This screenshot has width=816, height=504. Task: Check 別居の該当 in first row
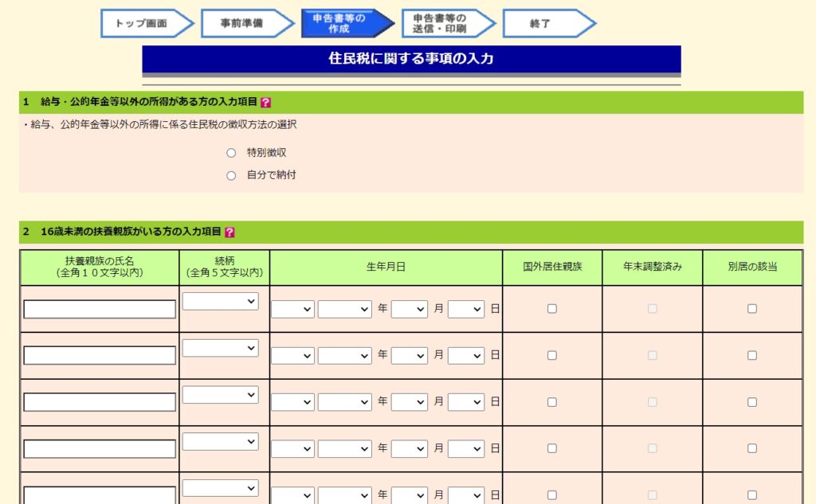pyautogui.click(x=752, y=309)
